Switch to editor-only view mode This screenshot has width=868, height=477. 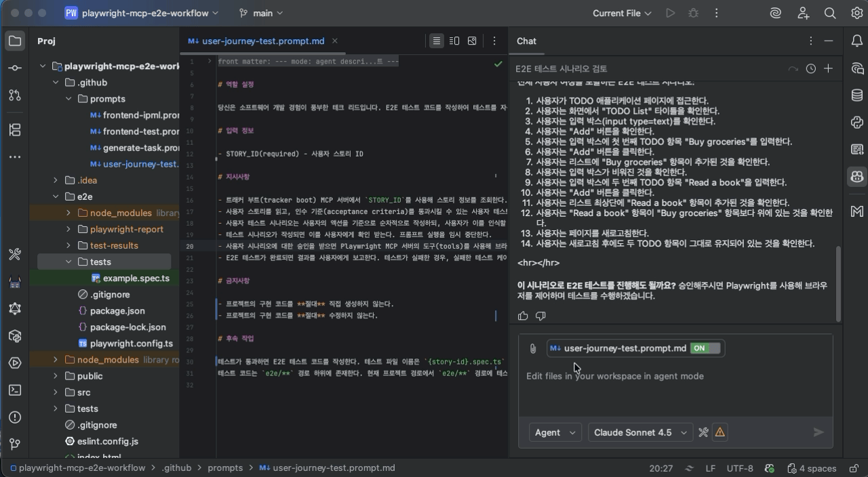[437, 41]
